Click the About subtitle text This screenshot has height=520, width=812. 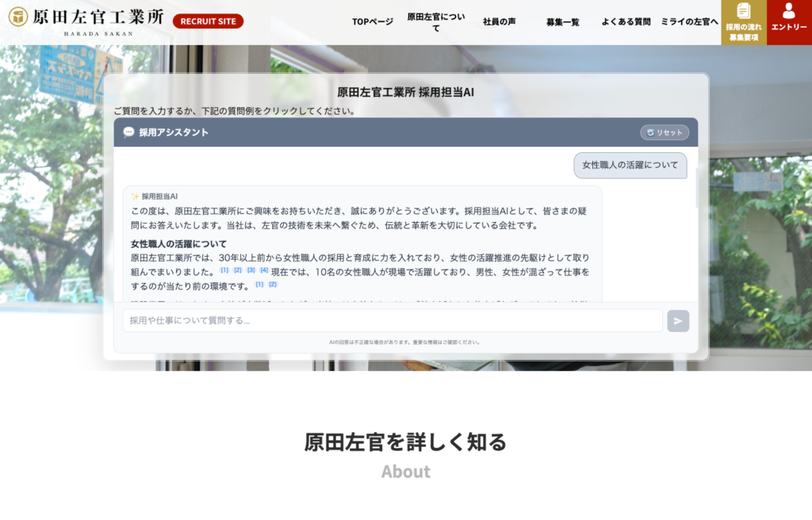[405, 472]
